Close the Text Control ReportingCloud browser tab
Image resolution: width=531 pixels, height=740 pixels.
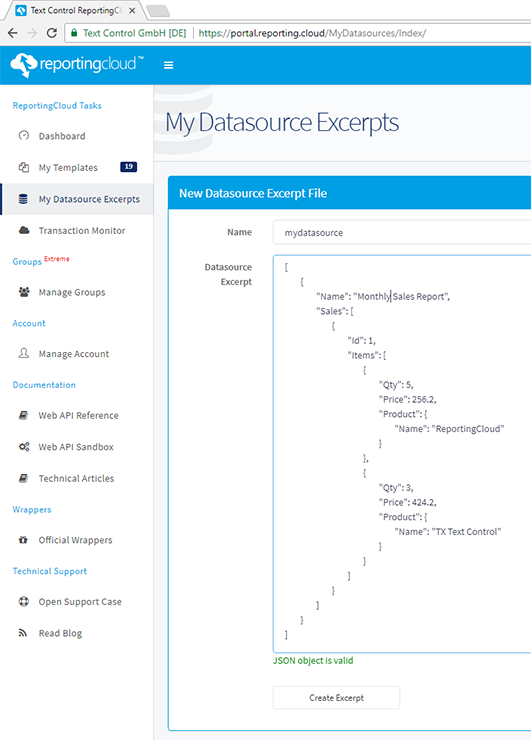point(132,10)
